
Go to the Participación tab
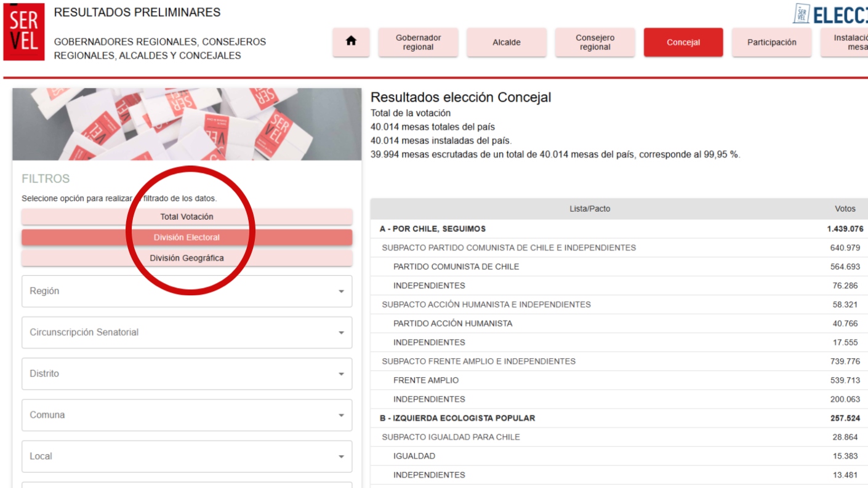click(771, 42)
